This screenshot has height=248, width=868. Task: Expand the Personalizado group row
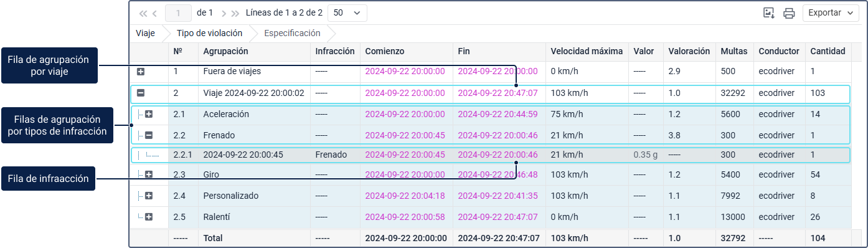coord(149,196)
